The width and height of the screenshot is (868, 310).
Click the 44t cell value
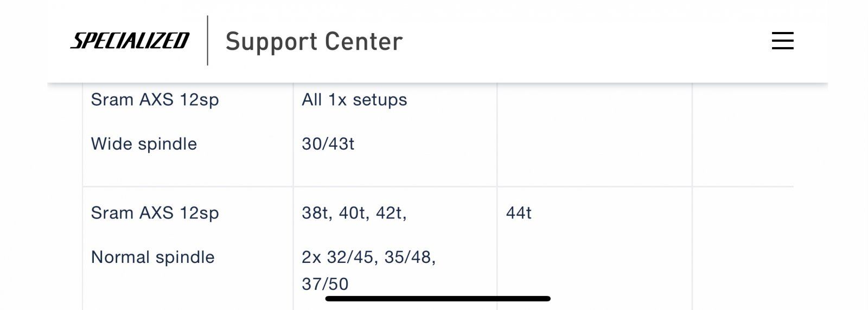point(518,213)
